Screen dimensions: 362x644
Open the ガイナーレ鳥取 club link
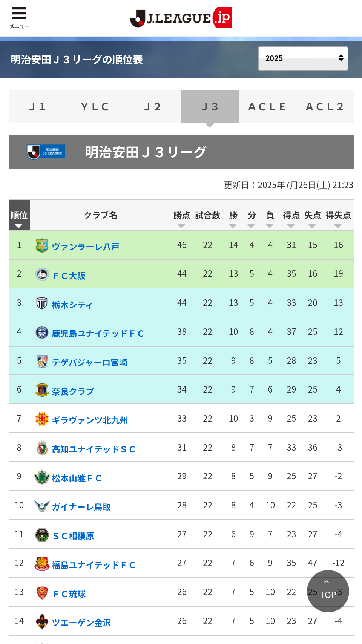tap(81, 507)
